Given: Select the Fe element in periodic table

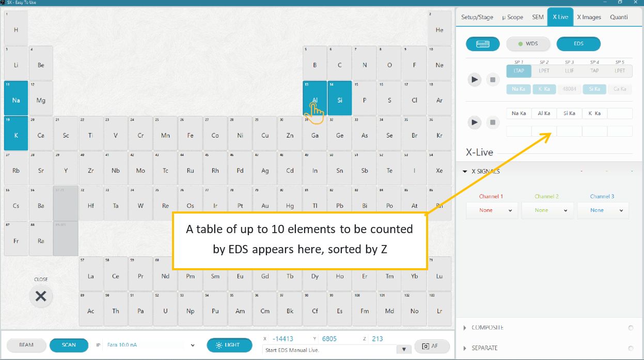Looking at the screenshot, I should point(190,136).
